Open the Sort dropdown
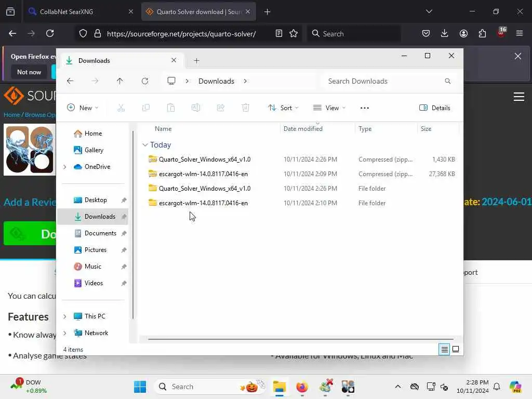 (283, 108)
